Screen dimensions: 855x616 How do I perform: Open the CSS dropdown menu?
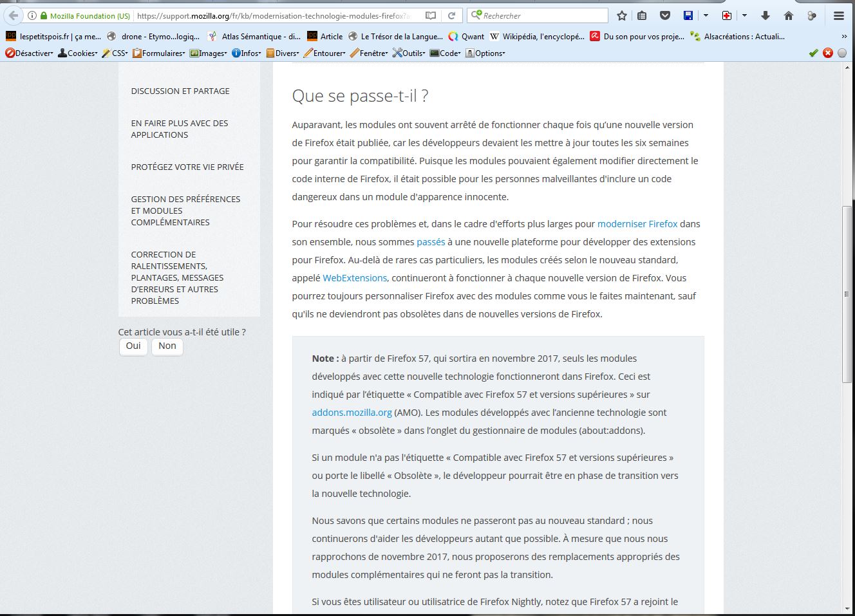(x=115, y=53)
